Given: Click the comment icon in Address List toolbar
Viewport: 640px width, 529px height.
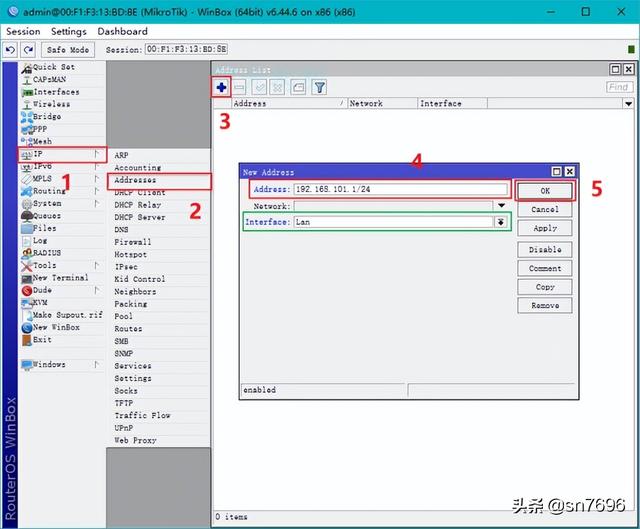Looking at the screenshot, I should point(298,87).
